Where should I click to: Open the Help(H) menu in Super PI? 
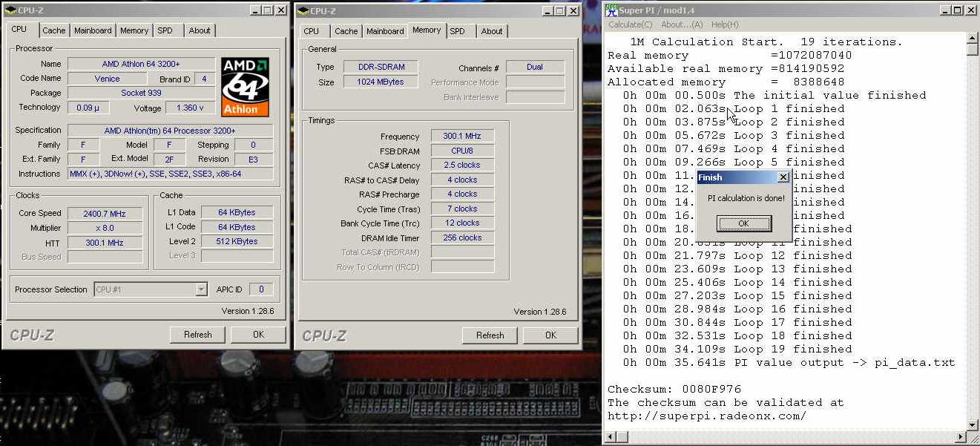coord(725,24)
